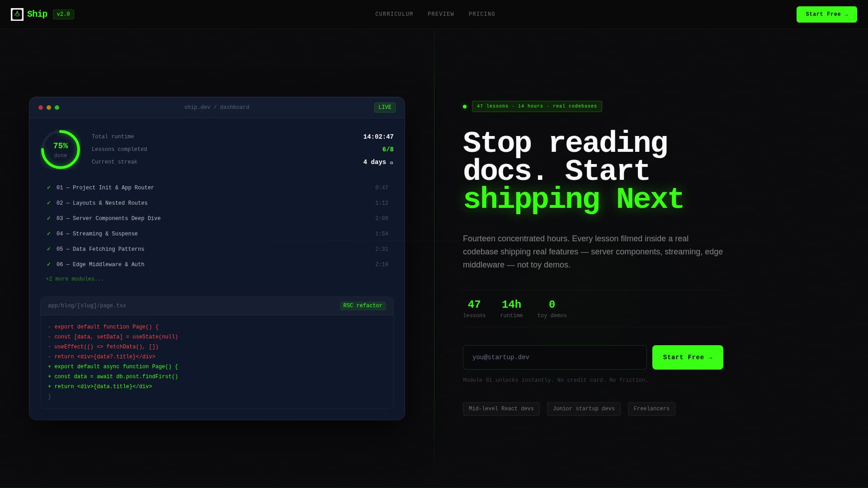
Task: Click check mark for Streaming & Suspense
Action: point(49,234)
